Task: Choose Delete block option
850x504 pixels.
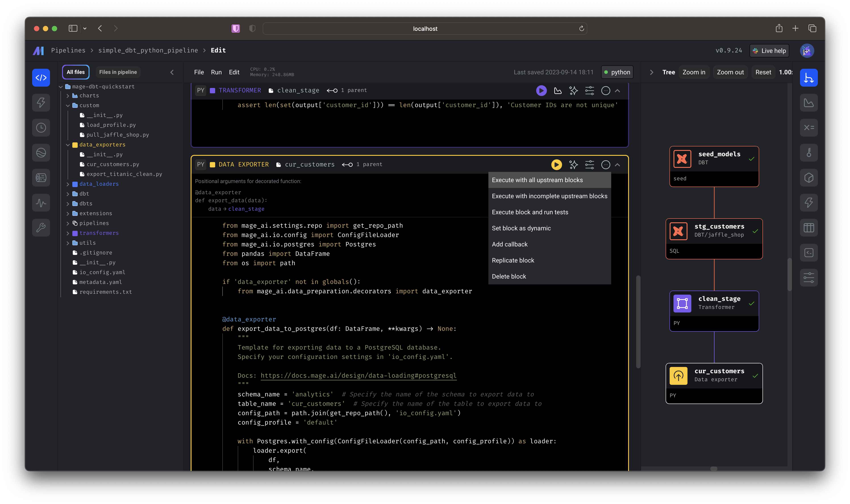Action: coord(549,277)
